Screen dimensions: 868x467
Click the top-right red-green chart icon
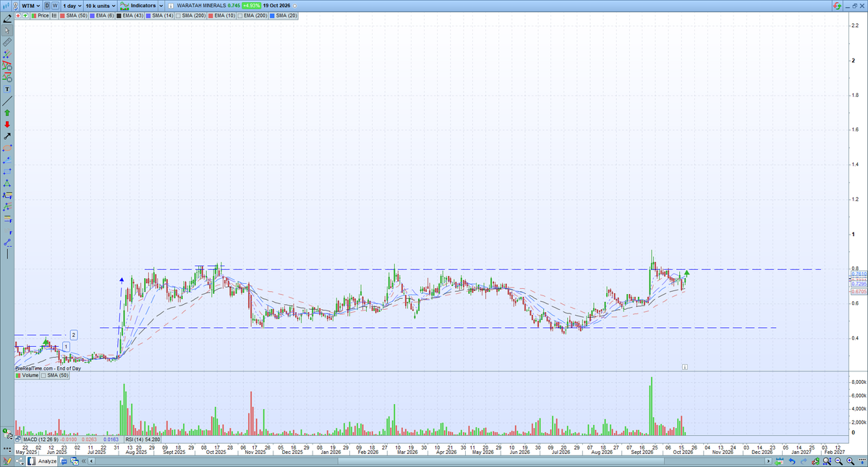(x=837, y=5)
